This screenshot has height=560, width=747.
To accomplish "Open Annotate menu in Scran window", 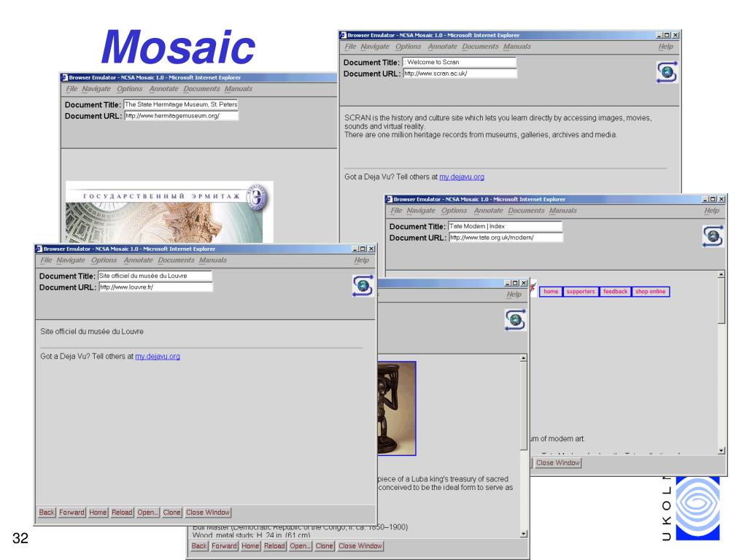I will pyautogui.click(x=443, y=46).
